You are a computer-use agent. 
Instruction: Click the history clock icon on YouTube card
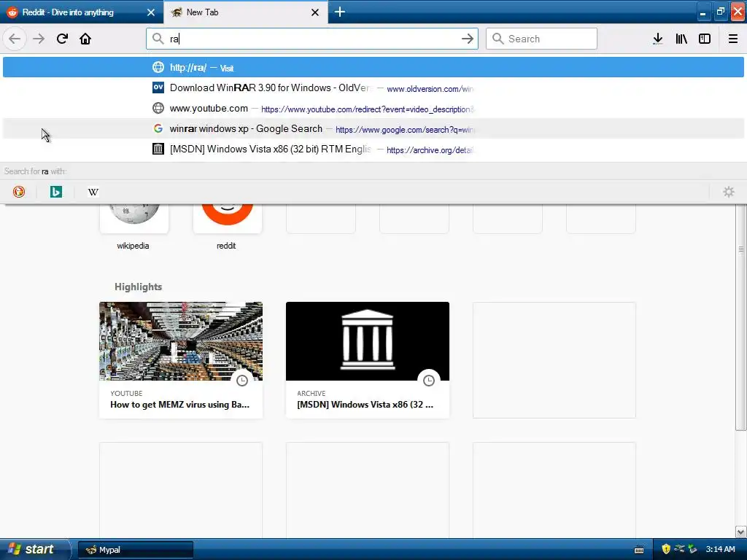pos(242,381)
